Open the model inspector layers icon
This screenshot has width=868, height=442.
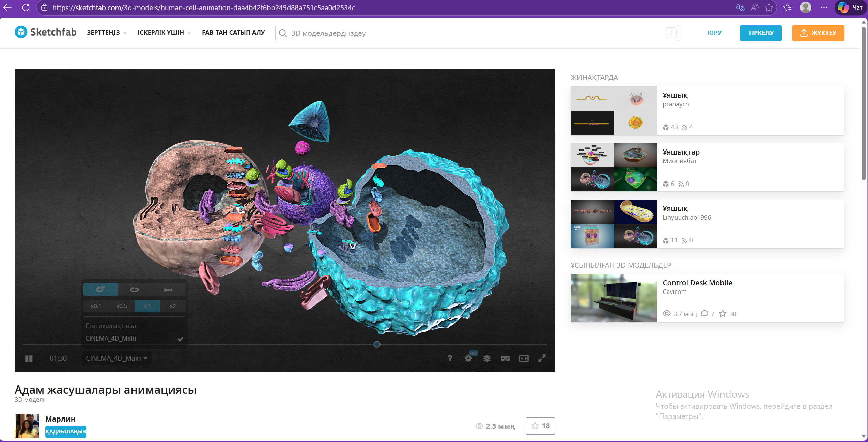[487, 358]
